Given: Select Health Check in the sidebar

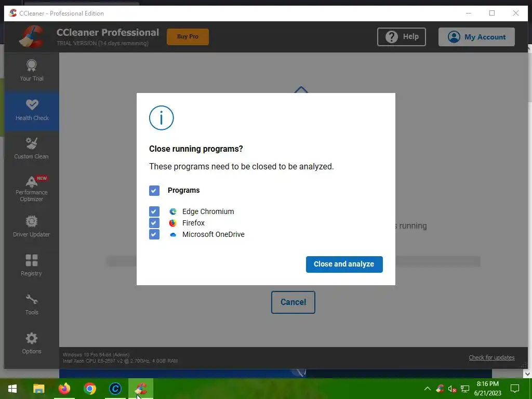Looking at the screenshot, I should [x=32, y=110].
